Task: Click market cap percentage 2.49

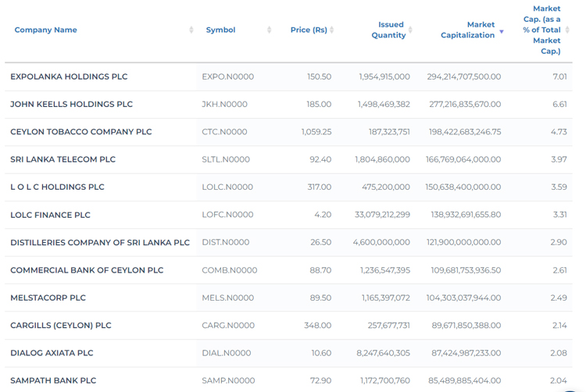Action: click(x=559, y=298)
